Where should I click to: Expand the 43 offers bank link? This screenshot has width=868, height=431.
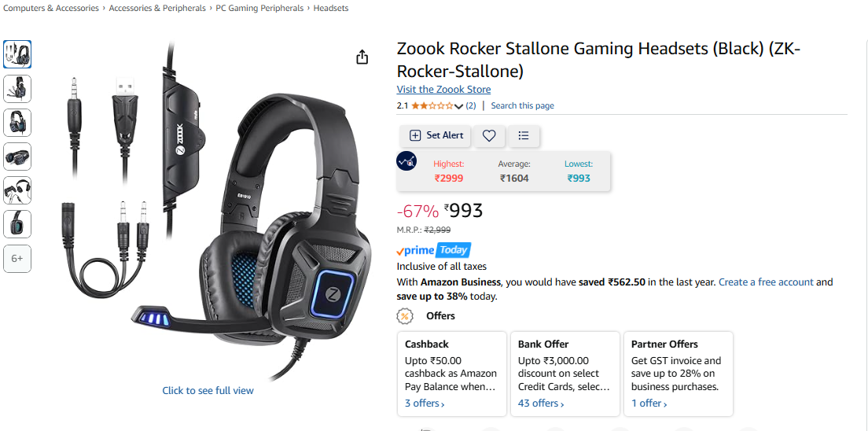point(541,403)
